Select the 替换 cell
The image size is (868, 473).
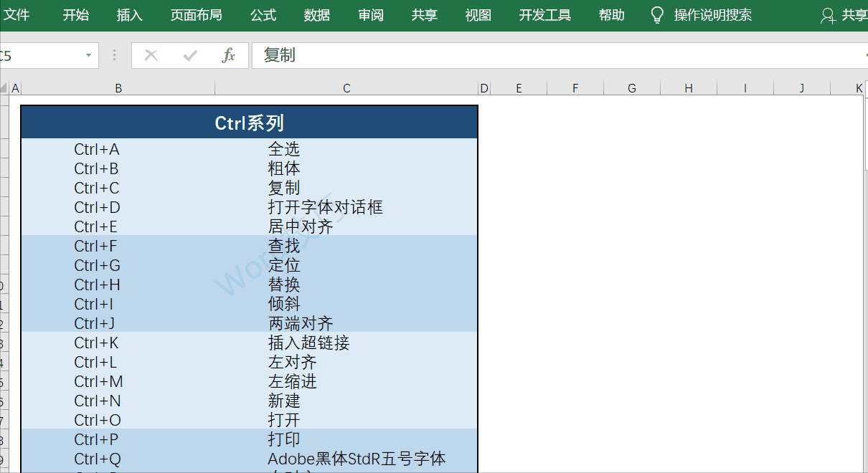[x=346, y=285]
